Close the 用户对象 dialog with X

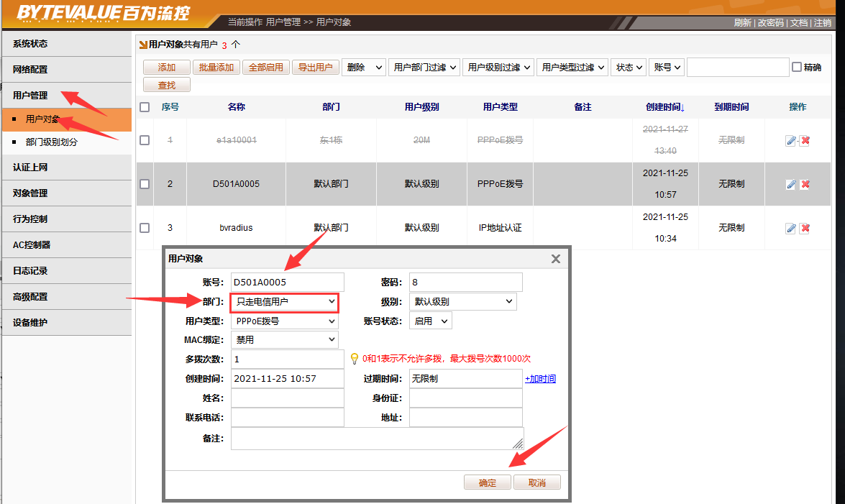555,259
